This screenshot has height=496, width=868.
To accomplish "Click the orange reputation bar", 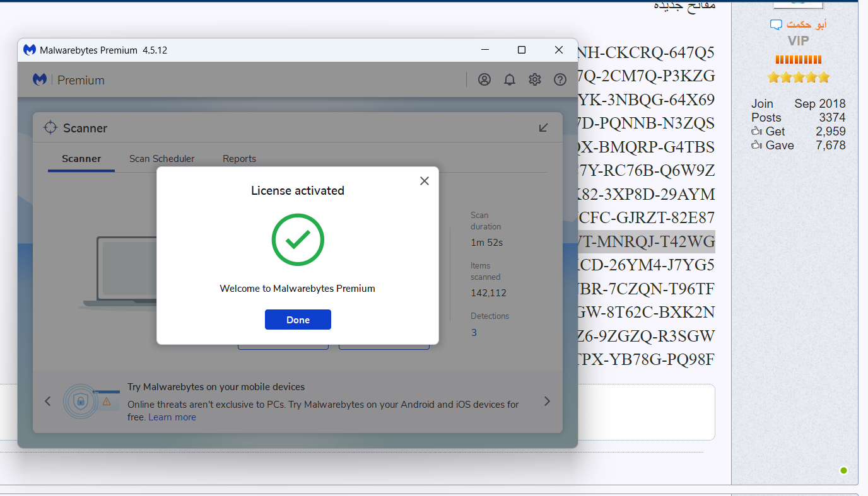I will click(x=799, y=60).
